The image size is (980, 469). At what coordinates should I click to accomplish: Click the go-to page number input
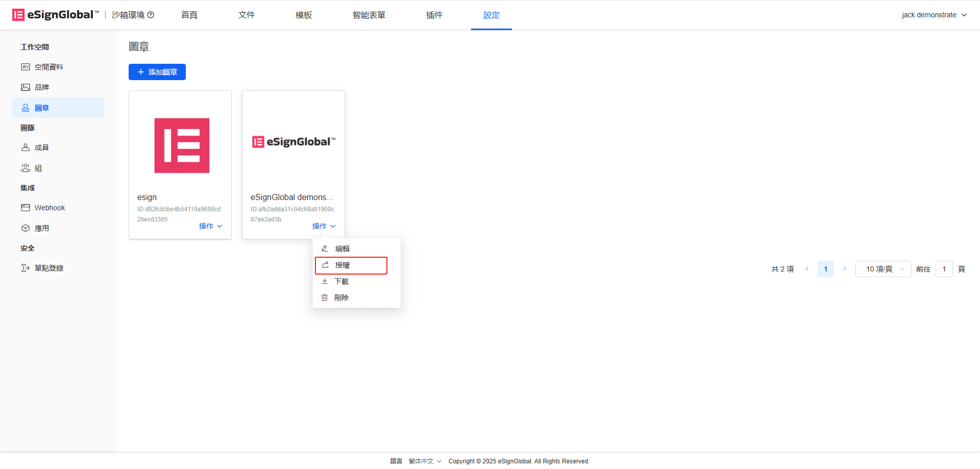point(944,269)
